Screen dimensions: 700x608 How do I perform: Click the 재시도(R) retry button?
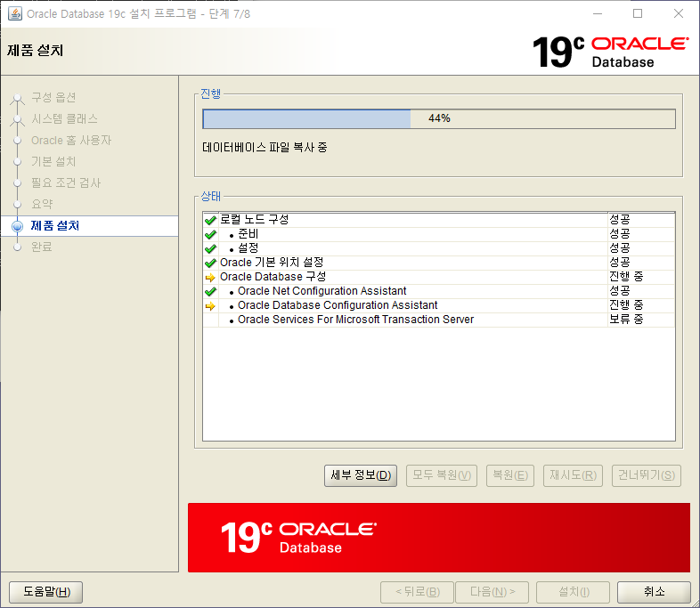(x=573, y=475)
